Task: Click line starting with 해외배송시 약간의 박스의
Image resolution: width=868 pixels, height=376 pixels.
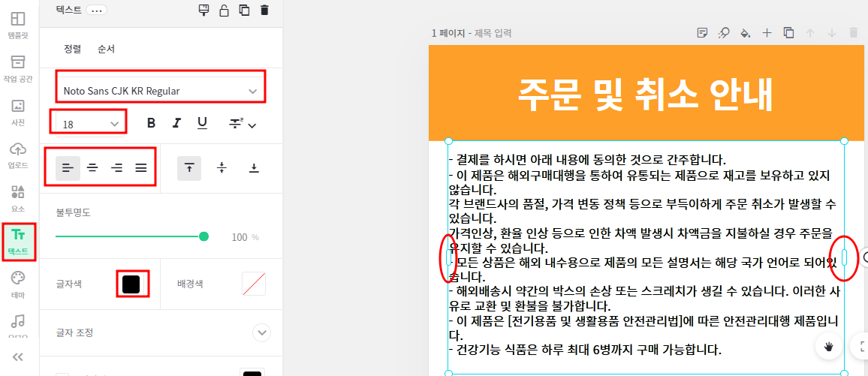Action: click(x=644, y=291)
